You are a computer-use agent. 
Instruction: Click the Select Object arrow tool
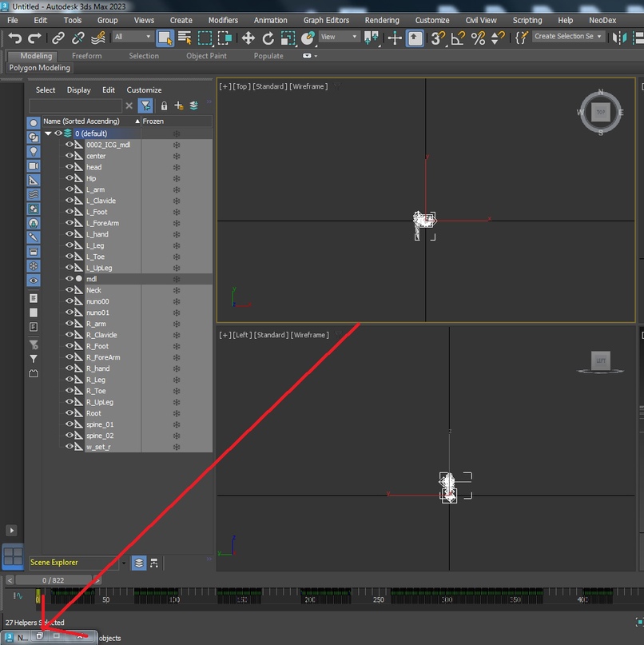(165, 38)
